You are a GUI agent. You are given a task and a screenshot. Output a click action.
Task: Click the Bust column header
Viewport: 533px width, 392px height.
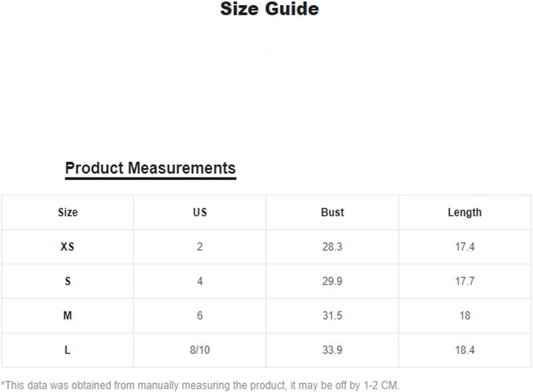(332, 212)
